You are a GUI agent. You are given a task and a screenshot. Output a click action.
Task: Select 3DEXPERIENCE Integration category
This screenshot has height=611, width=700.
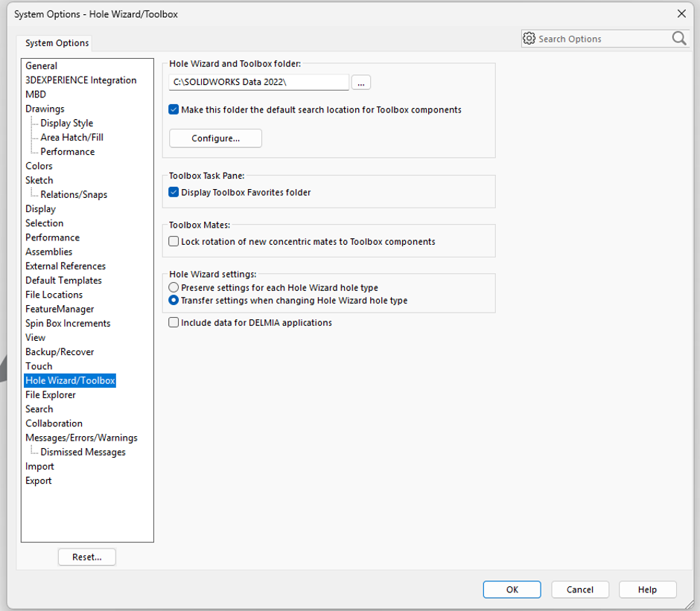click(81, 80)
